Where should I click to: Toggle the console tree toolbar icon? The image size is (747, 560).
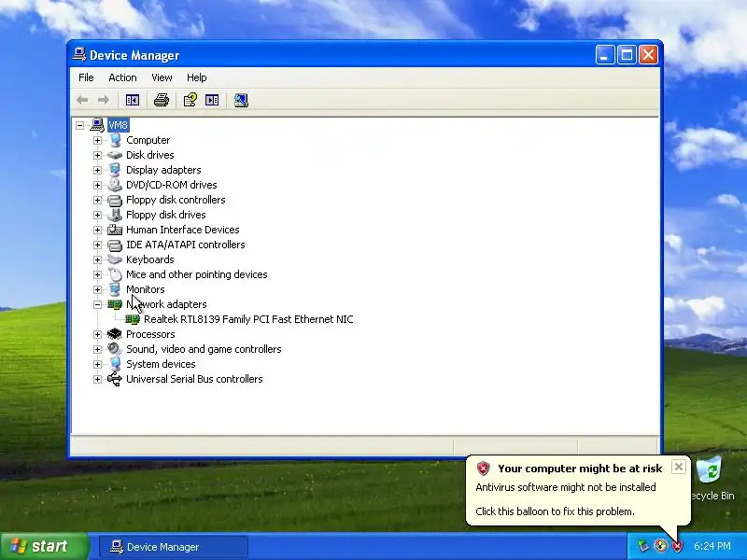coord(132,100)
